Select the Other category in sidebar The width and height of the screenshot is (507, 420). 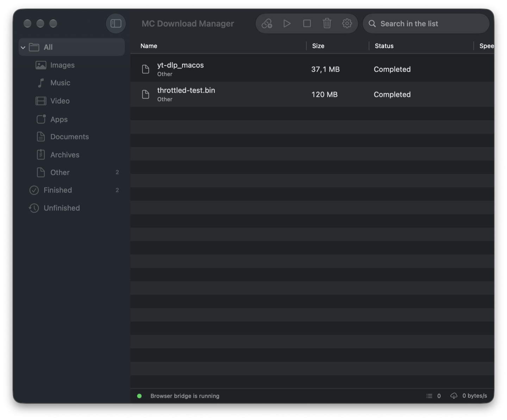(x=71, y=173)
